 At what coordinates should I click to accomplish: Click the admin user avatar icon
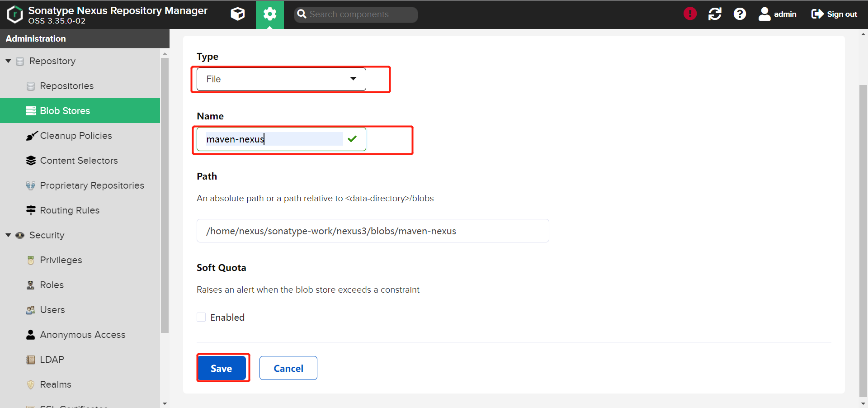click(764, 14)
